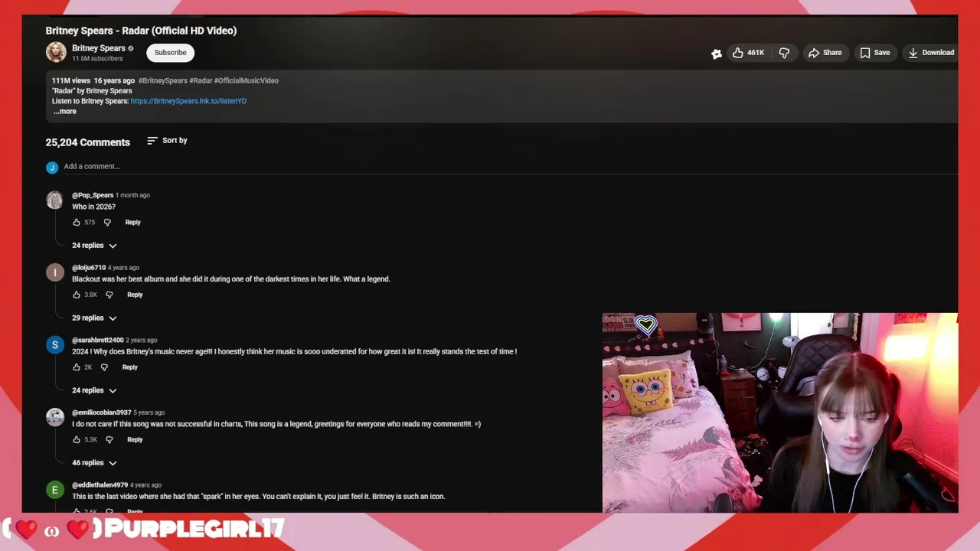This screenshot has height=551, width=980.
Task: Open @sarahbrett2400 avatar circle
Action: (54, 345)
